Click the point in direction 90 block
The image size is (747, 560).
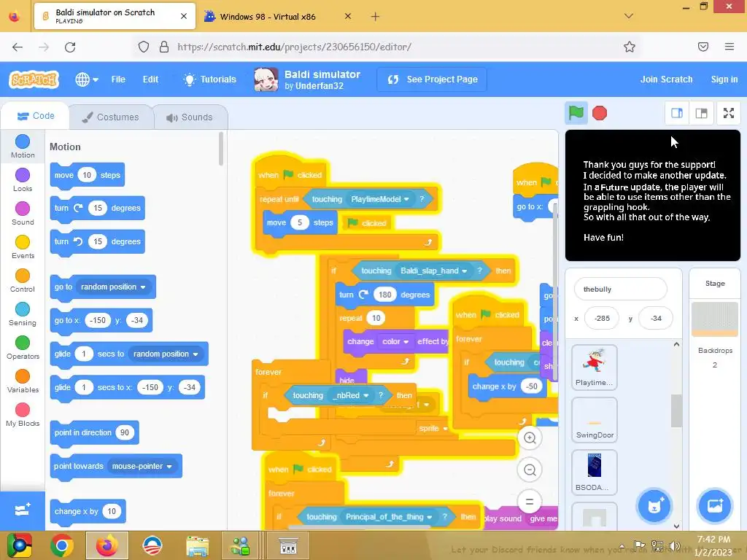pos(94,432)
